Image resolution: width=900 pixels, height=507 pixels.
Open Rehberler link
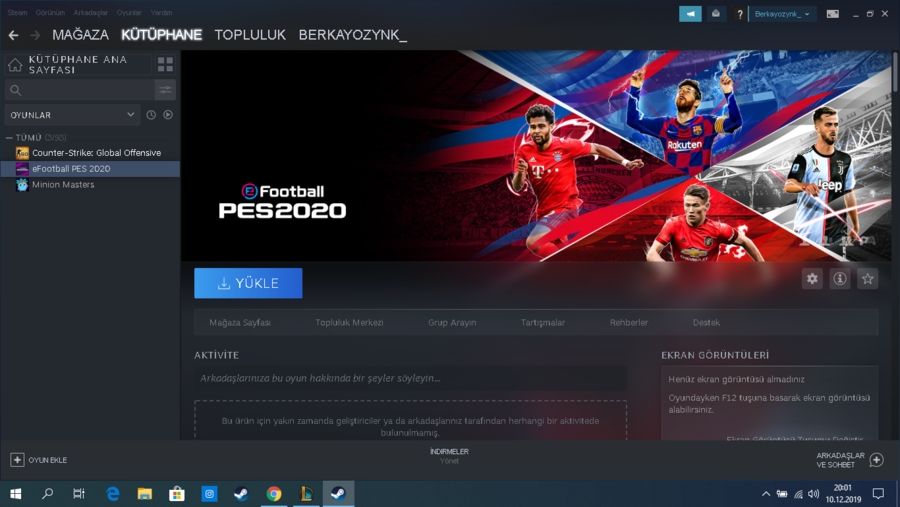pyautogui.click(x=629, y=323)
